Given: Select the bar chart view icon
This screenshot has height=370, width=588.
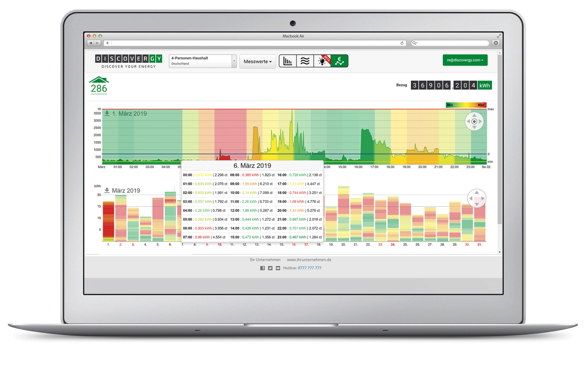Looking at the screenshot, I should click(287, 60).
